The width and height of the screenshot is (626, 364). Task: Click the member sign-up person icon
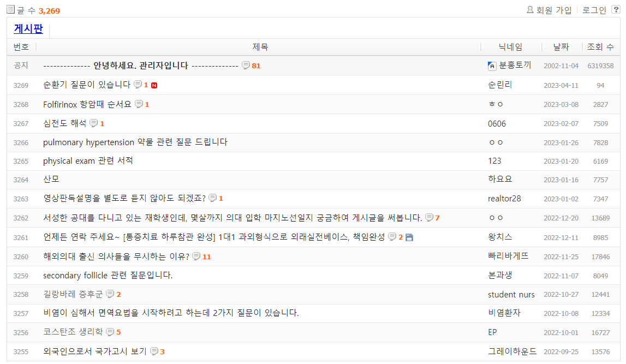click(530, 10)
